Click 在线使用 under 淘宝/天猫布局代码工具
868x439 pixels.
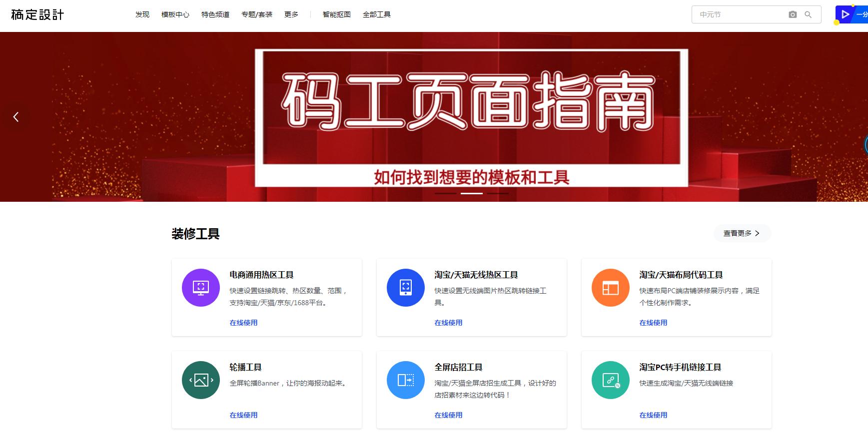(653, 323)
